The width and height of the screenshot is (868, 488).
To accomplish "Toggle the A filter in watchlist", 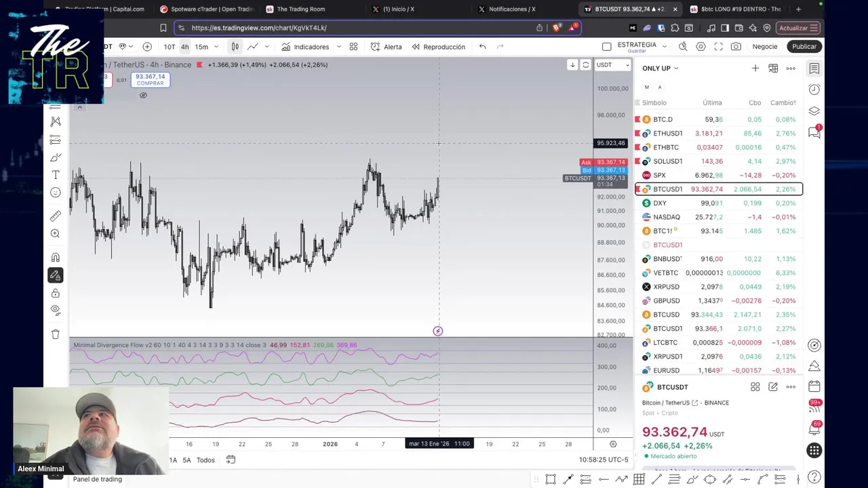I will pyautogui.click(x=660, y=87).
